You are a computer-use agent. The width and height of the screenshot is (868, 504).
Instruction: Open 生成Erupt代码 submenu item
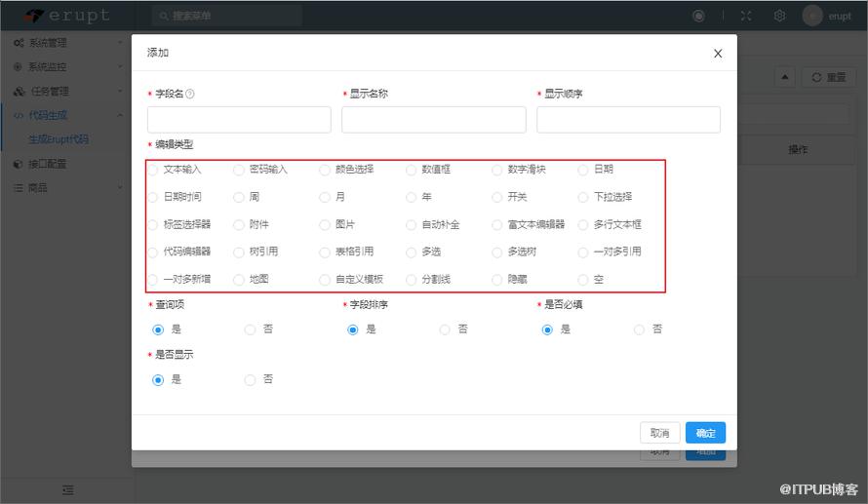tap(59, 139)
